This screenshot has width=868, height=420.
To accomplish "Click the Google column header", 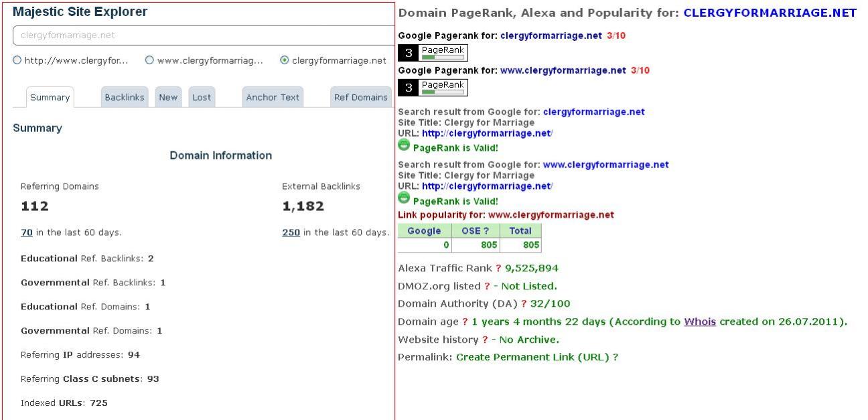I will click(425, 231).
